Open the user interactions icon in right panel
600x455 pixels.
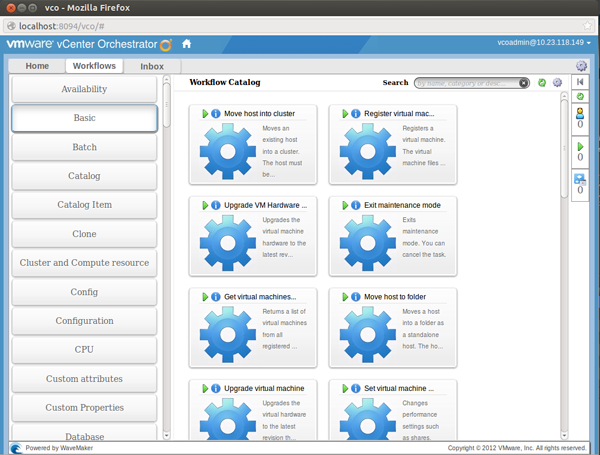(x=580, y=113)
